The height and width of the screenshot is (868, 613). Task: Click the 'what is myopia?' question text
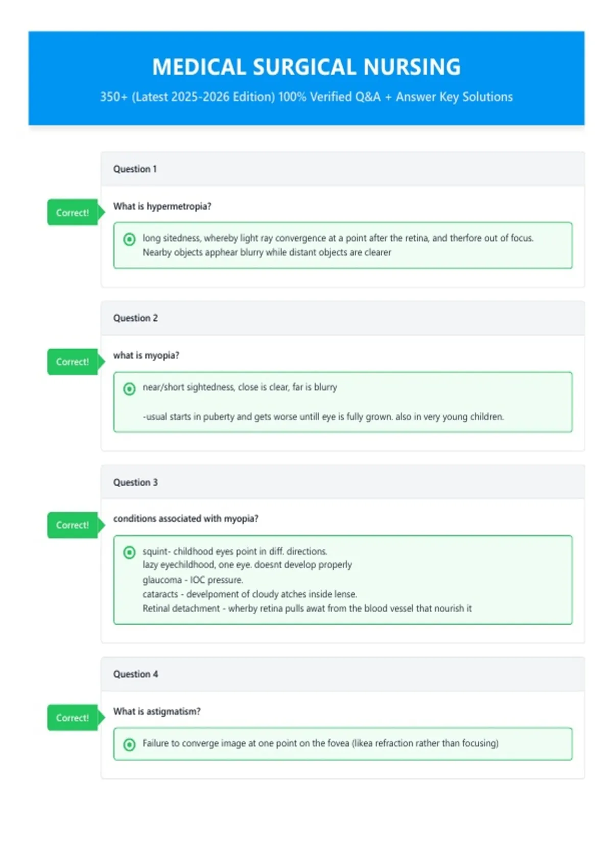(146, 355)
